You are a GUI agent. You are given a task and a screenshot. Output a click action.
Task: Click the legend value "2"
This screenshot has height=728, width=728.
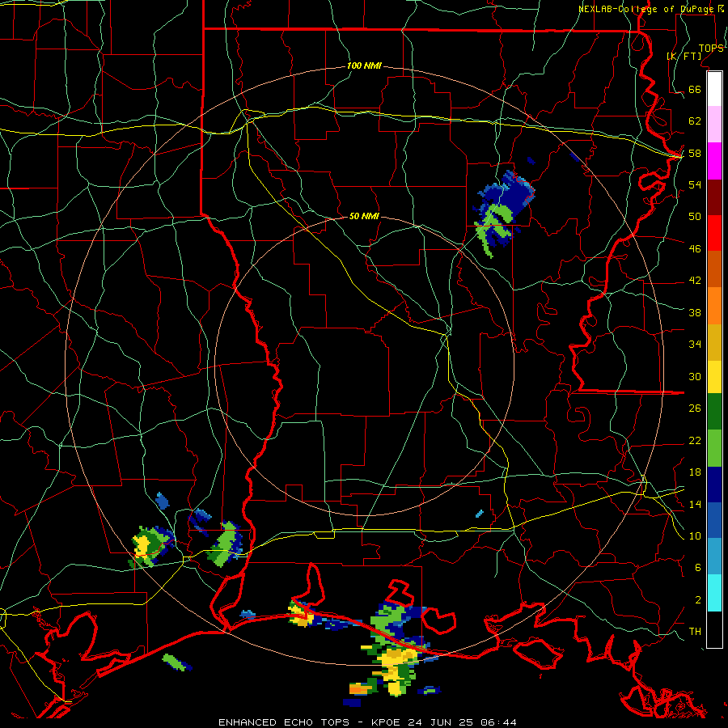[x=698, y=600]
